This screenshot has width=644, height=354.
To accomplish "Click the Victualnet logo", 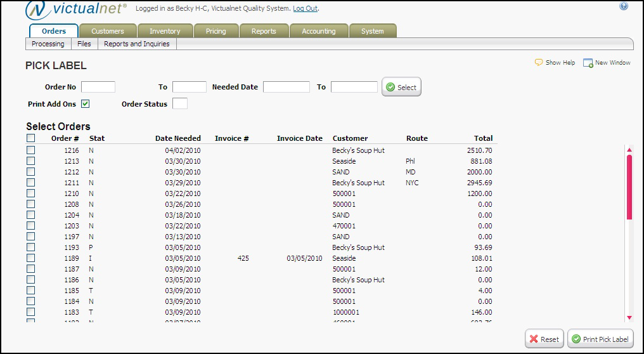I will point(76,10).
